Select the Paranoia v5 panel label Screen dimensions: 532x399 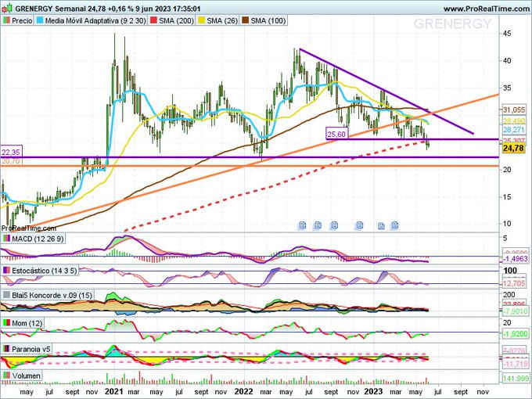31,349
